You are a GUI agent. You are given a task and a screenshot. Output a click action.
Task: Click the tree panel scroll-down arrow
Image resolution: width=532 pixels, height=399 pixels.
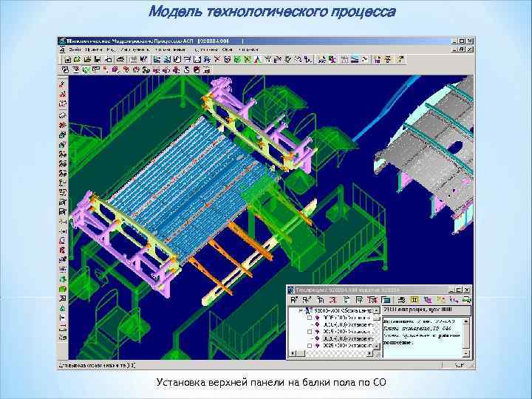[377, 346]
